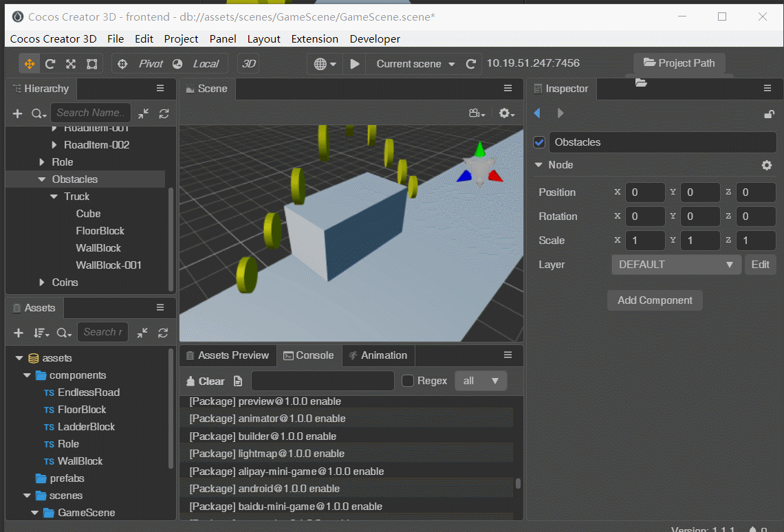Select the scale transform tool
This screenshot has height=532, width=784.
click(71, 64)
